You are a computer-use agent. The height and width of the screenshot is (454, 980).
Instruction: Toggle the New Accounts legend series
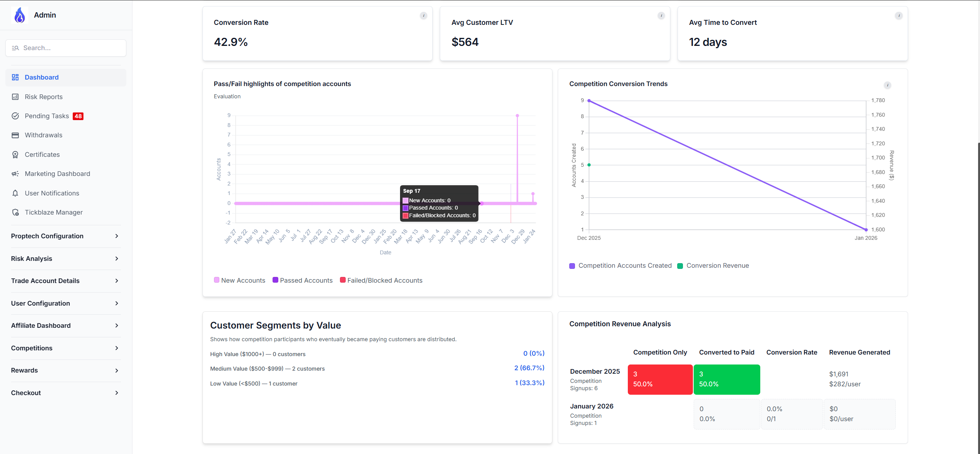click(x=240, y=280)
